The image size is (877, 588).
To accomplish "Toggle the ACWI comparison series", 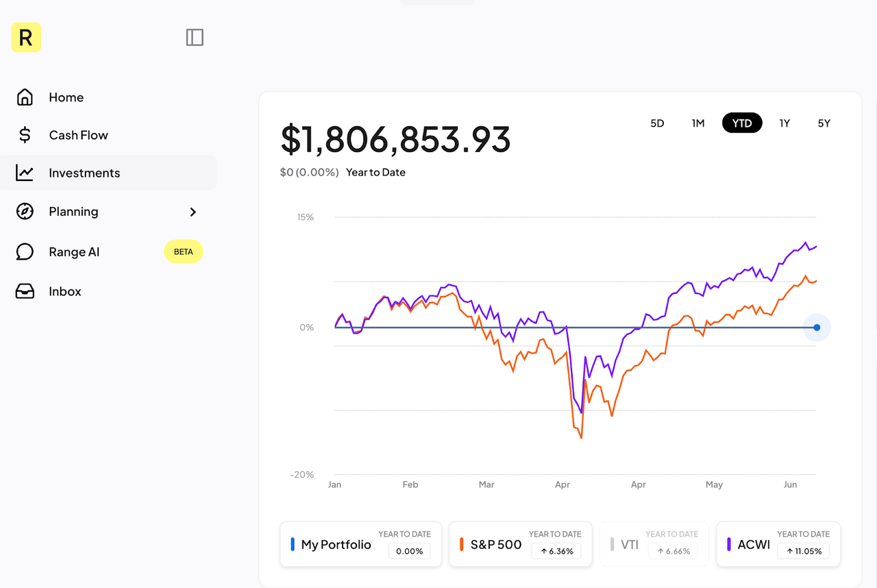I will pyautogui.click(x=778, y=543).
